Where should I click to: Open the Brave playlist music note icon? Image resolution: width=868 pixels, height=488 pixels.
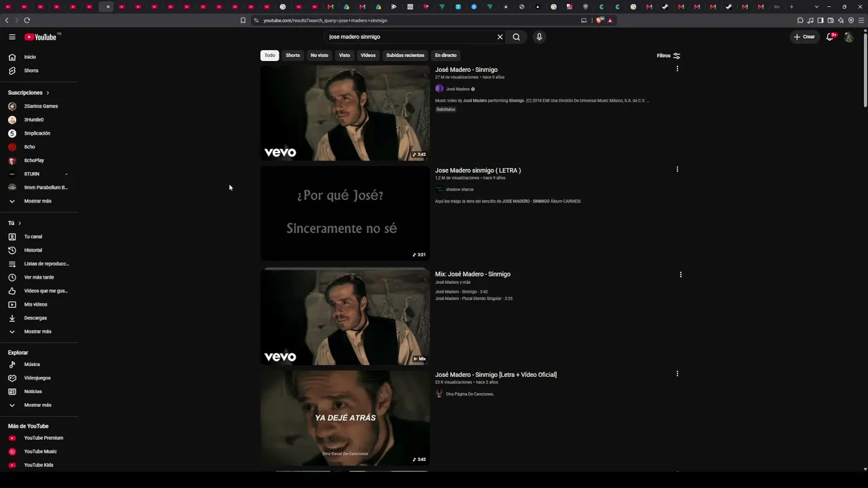pyautogui.click(x=810, y=20)
